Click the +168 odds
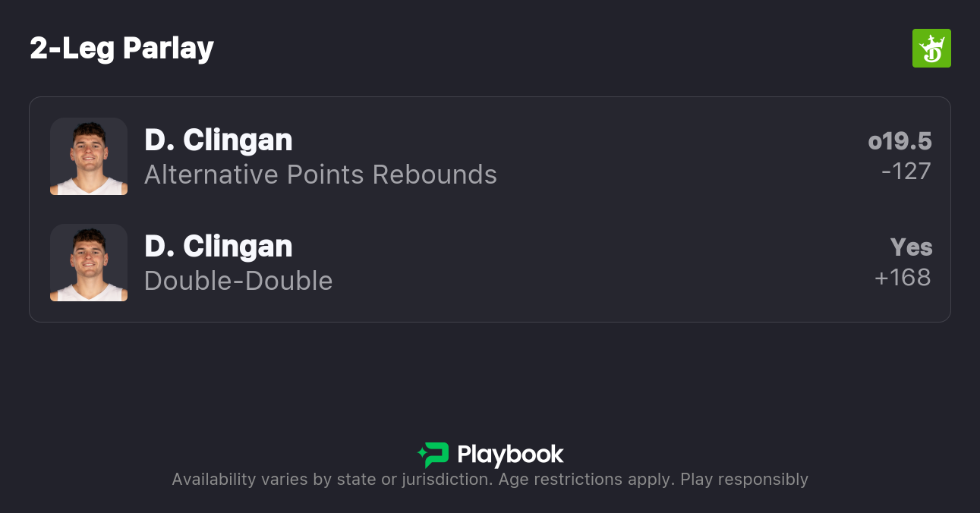This screenshot has width=980, height=513. pyautogui.click(x=903, y=278)
